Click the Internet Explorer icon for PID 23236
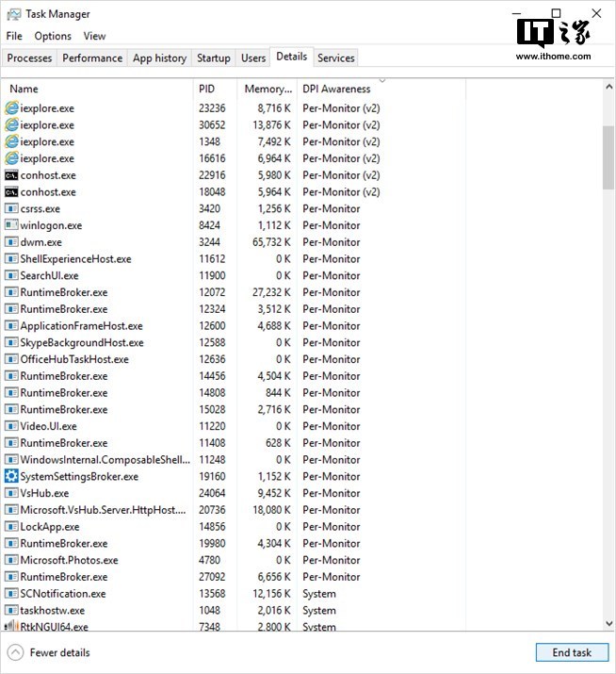Screen dimensions: 616x674 click(x=11, y=107)
